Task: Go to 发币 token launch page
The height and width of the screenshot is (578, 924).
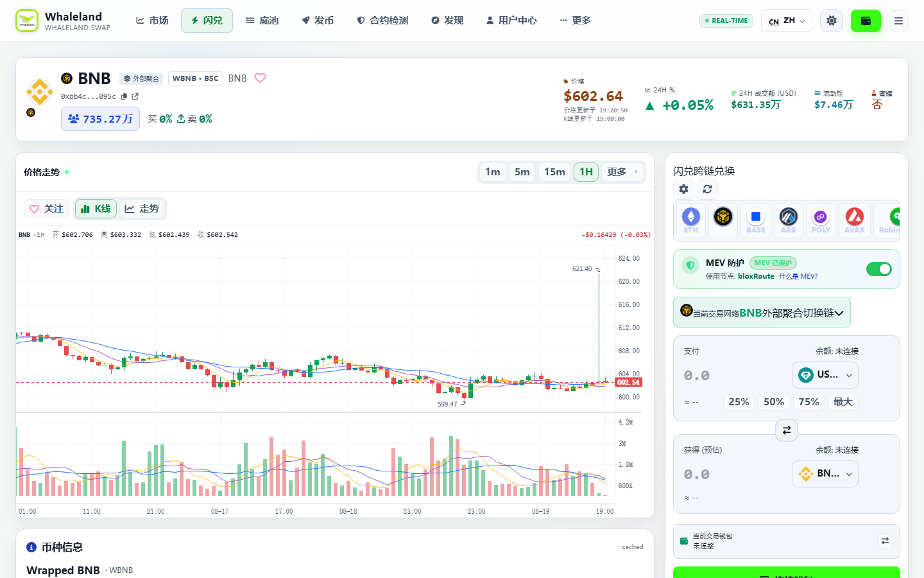Action: point(318,21)
